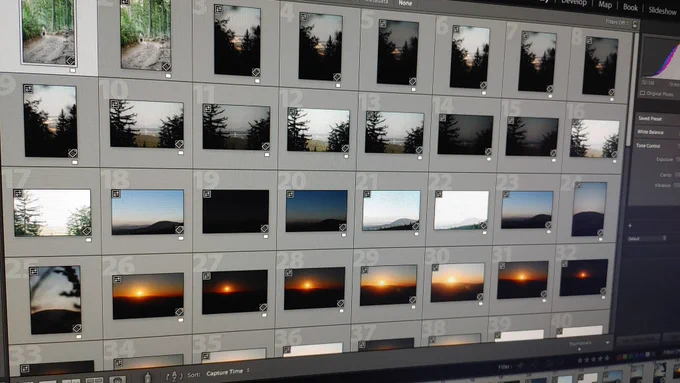
Task: Open the Default dropdown in the right panel
Action: [x=647, y=239]
